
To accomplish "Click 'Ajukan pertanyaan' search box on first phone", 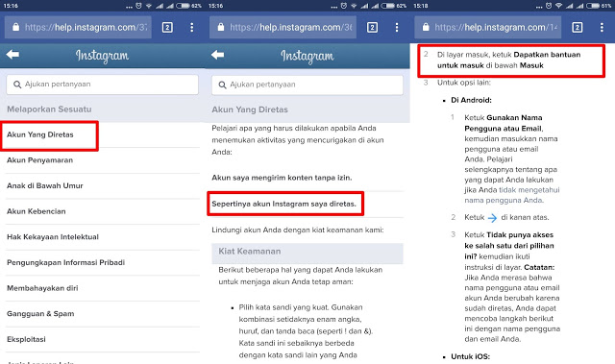I will [x=103, y=85].
